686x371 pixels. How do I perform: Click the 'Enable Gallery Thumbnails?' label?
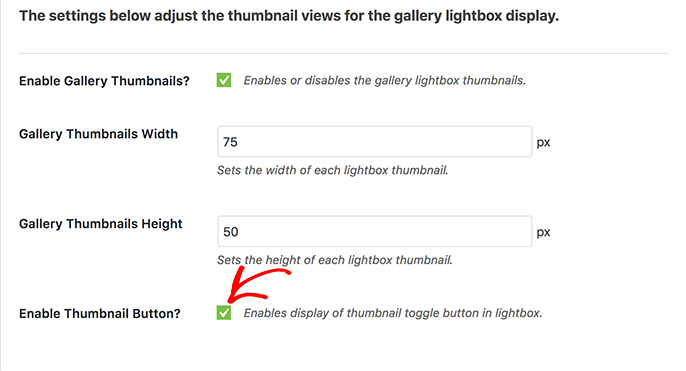coord(104,81)
